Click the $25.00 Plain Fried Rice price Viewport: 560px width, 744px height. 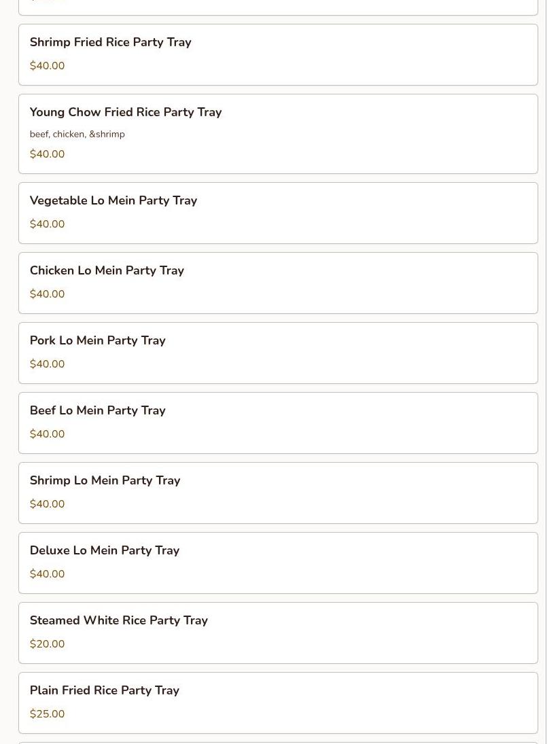pos(48,714)
